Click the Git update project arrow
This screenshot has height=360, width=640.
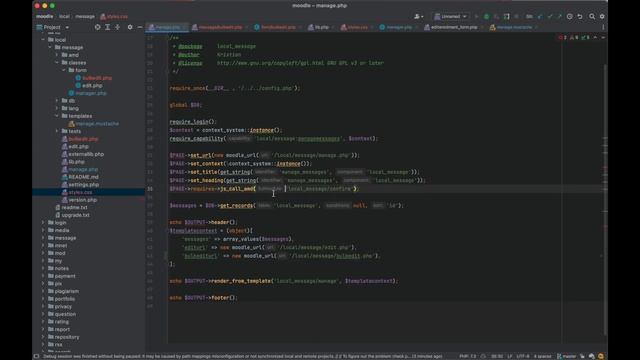coord(540,16)
